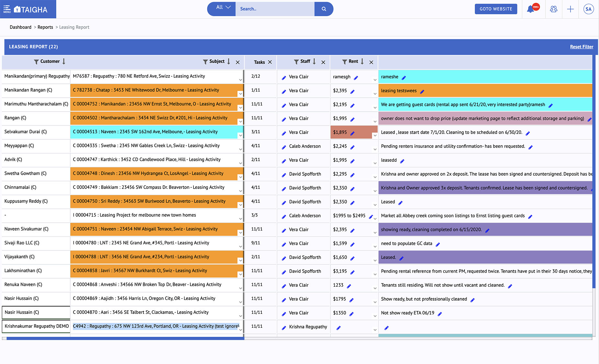This screenshot has width=599, height=364.
Task: Click into the Search field
Action: [275, 9]
